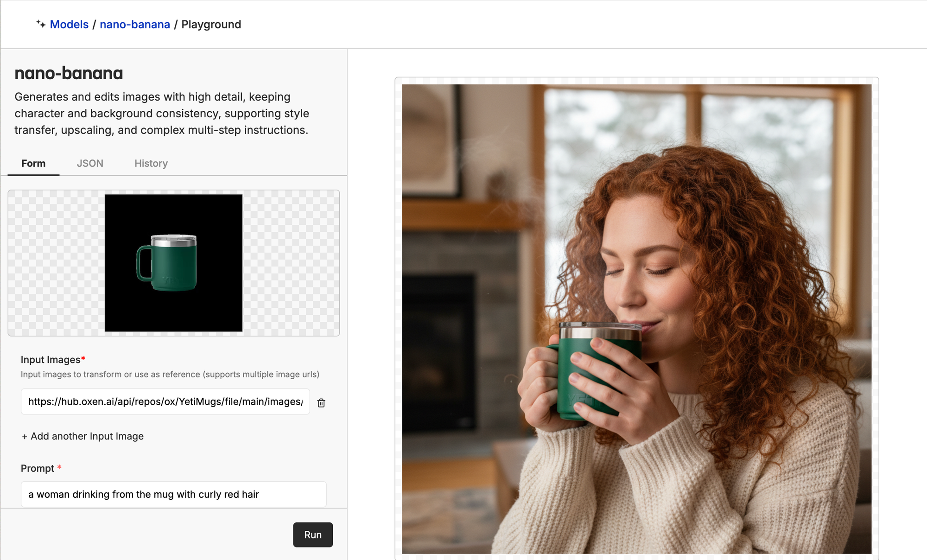Click the green mug input thumbnail
The height and width of the screenshot is (560, 927).
[173, 263]
